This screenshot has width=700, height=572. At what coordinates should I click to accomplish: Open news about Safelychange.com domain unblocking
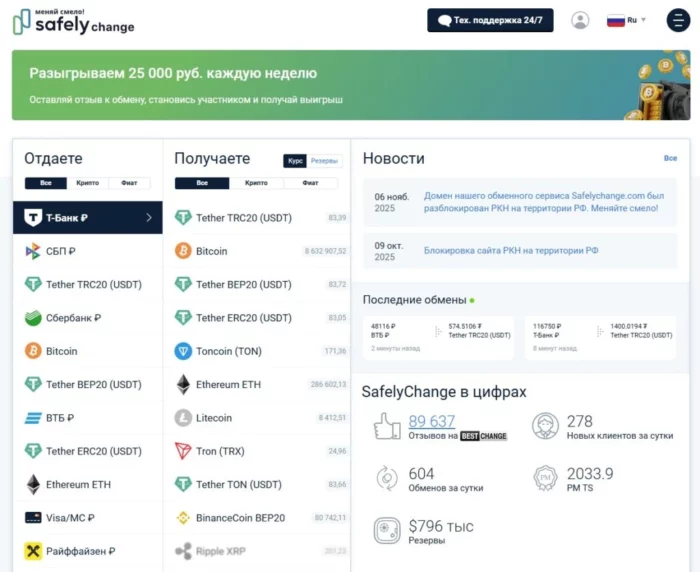544,202
